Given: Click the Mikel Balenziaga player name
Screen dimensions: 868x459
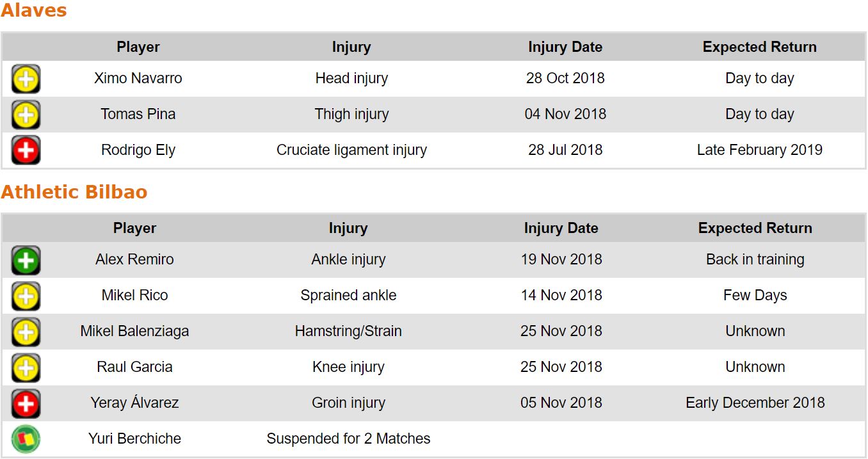Looking at the screenshot, I should click(x=134, y=332).
